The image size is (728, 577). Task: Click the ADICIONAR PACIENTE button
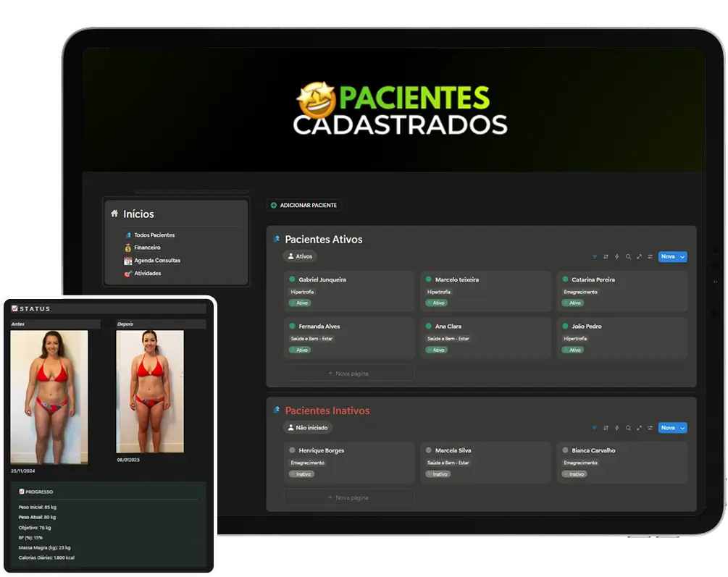pos(304,206)
